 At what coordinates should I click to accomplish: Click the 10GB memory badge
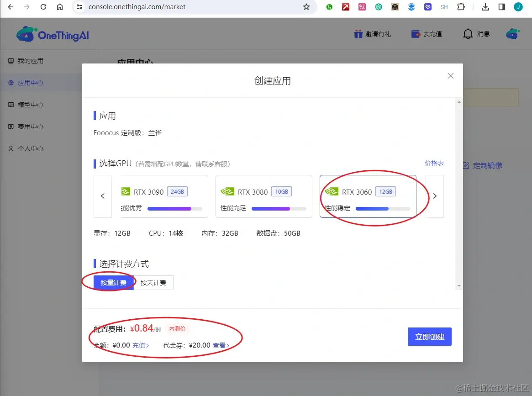282,192
